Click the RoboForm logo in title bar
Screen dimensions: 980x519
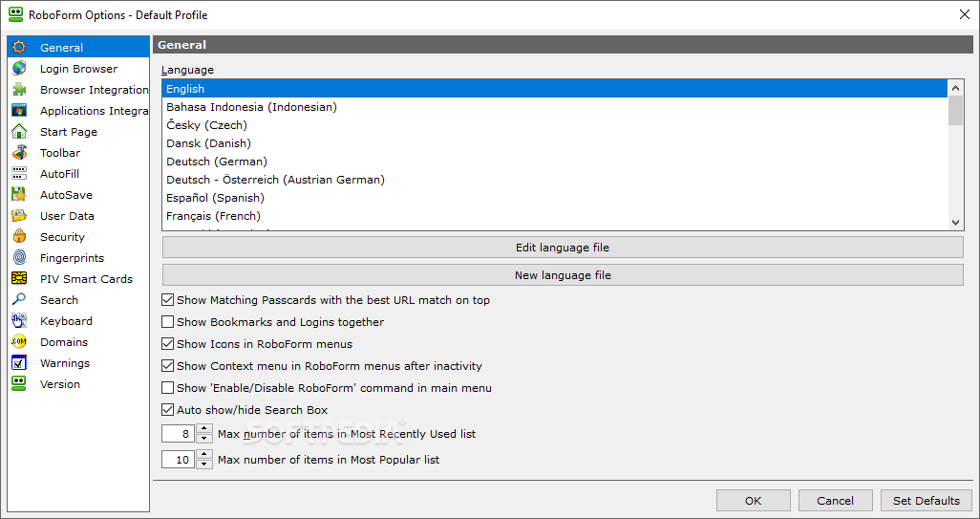tap(15, 15)
